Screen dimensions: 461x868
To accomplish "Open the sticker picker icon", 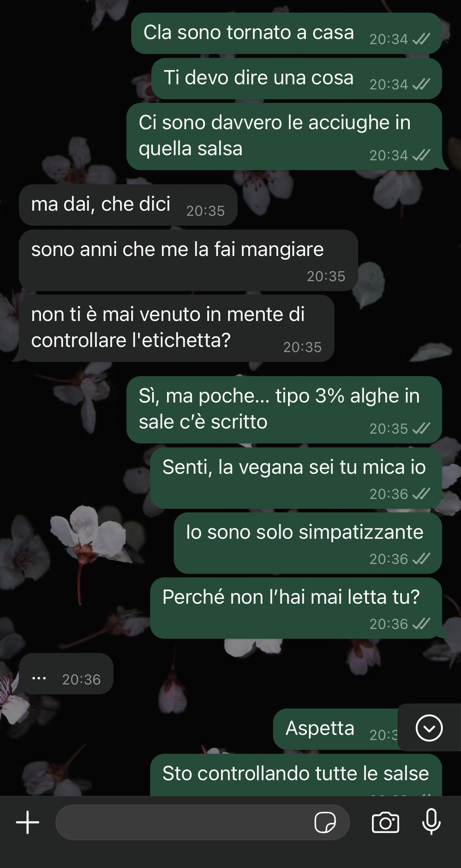I will 325,823.
